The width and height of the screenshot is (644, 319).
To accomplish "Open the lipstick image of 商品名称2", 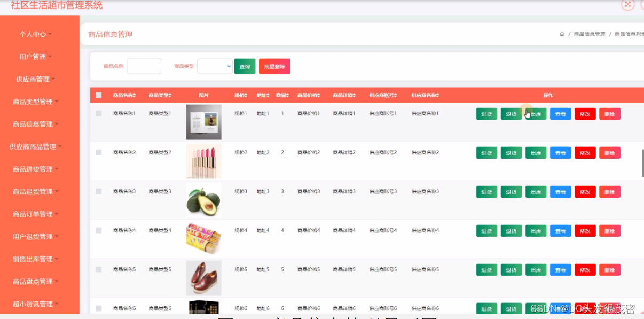I will [203, 161].
